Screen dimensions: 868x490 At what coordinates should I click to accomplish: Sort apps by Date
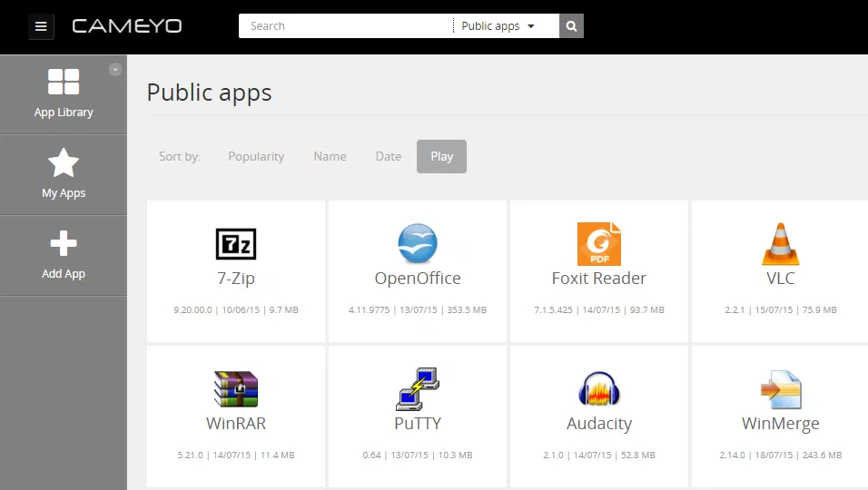pos(388,156)
